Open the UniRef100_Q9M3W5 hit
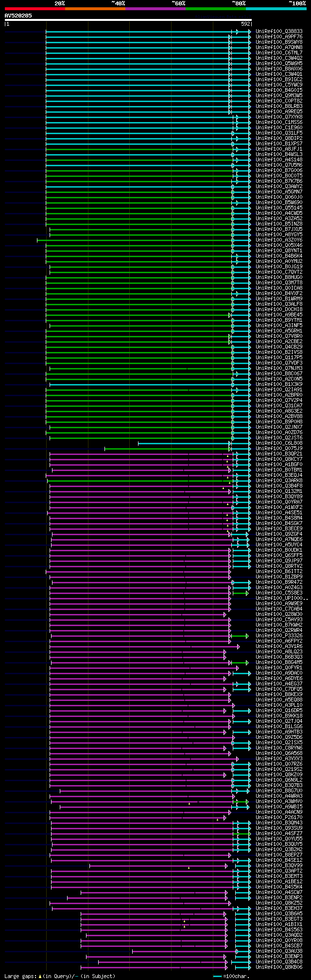 pos(279,96)
